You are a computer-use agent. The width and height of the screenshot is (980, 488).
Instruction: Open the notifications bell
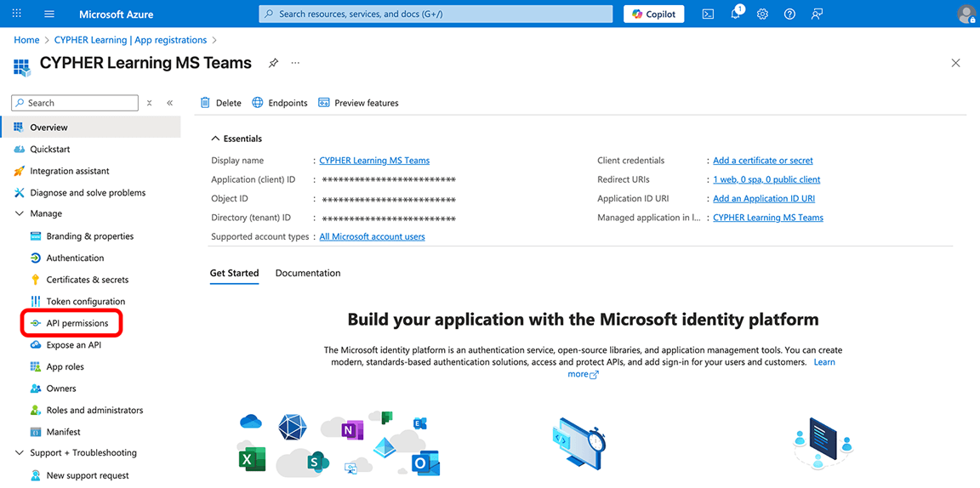(x=736, y=14)
